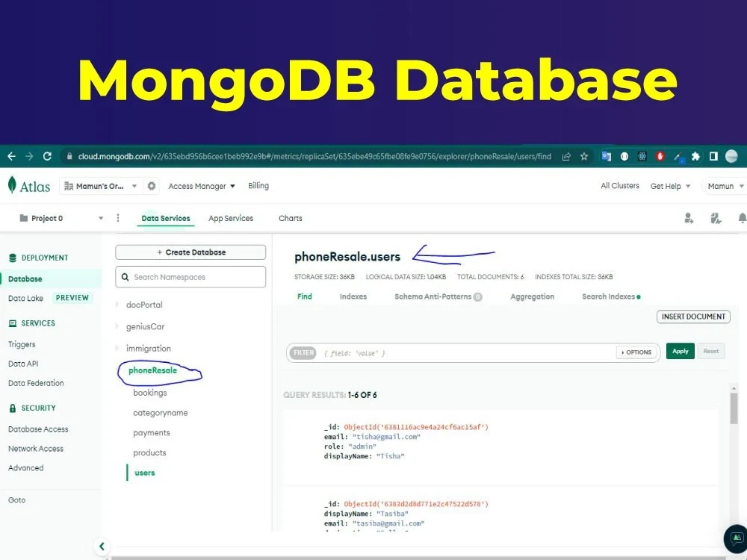Switch to Charts tab
Screen dimensions: 747x560
click(x=290, y=218)
